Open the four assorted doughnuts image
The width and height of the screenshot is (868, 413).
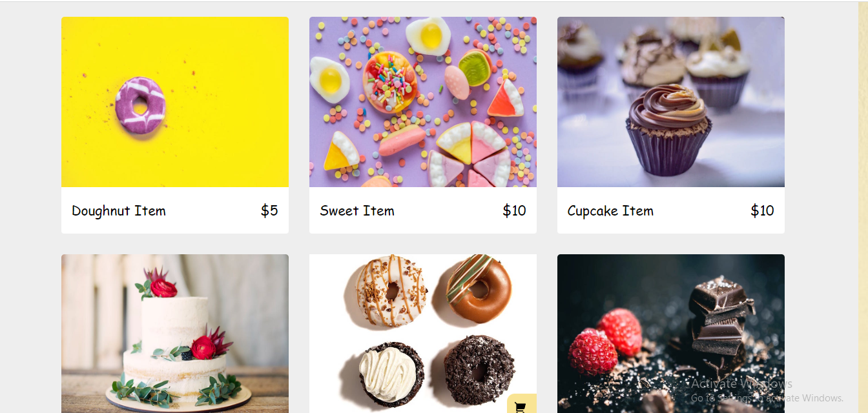[x=423, y=334]
